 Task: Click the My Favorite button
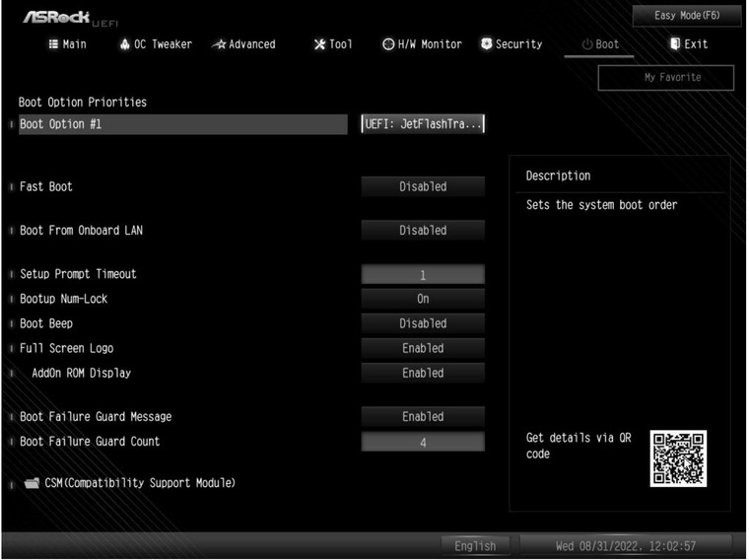[x=665, y=78]
